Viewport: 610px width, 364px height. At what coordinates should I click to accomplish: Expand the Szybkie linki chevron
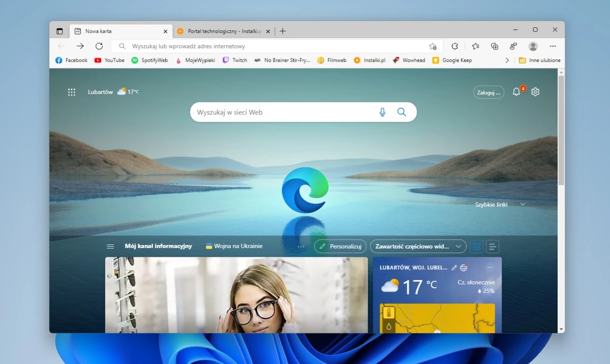[523, 204]
